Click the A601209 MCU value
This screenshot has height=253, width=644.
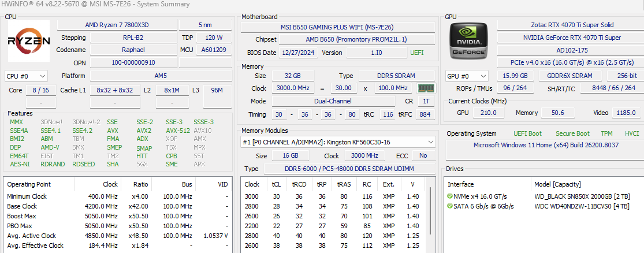[214, 50]
